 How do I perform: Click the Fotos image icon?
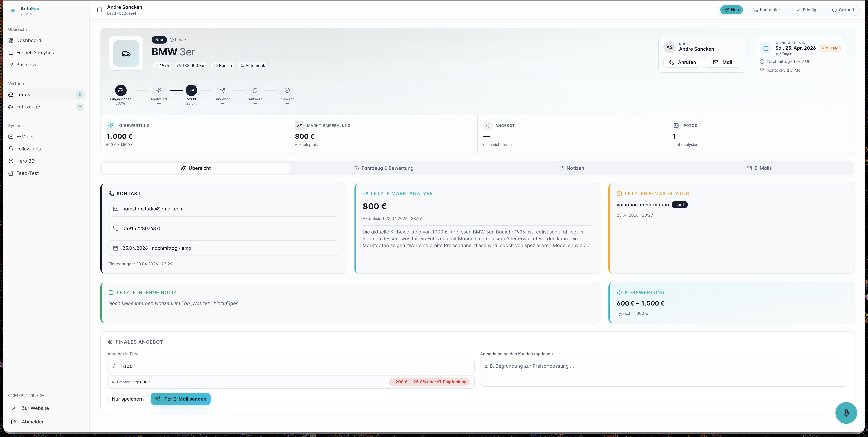pyautogui.click(x=676, y=126)
